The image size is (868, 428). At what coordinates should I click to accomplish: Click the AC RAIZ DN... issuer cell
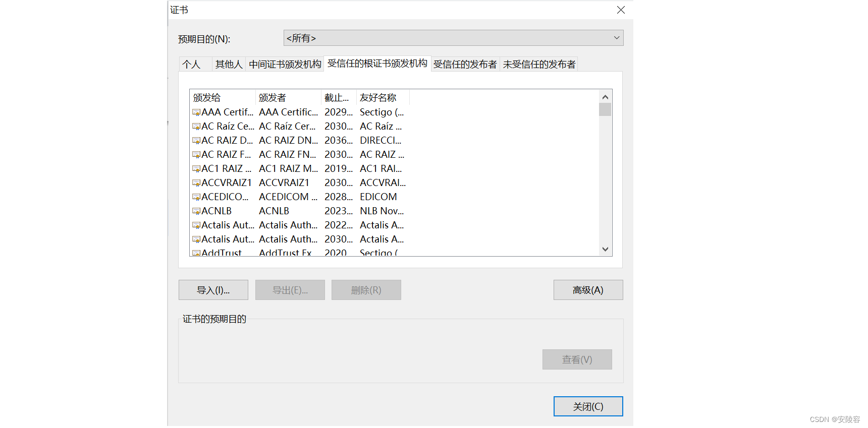pyautogui.click(x=288, y=140)
